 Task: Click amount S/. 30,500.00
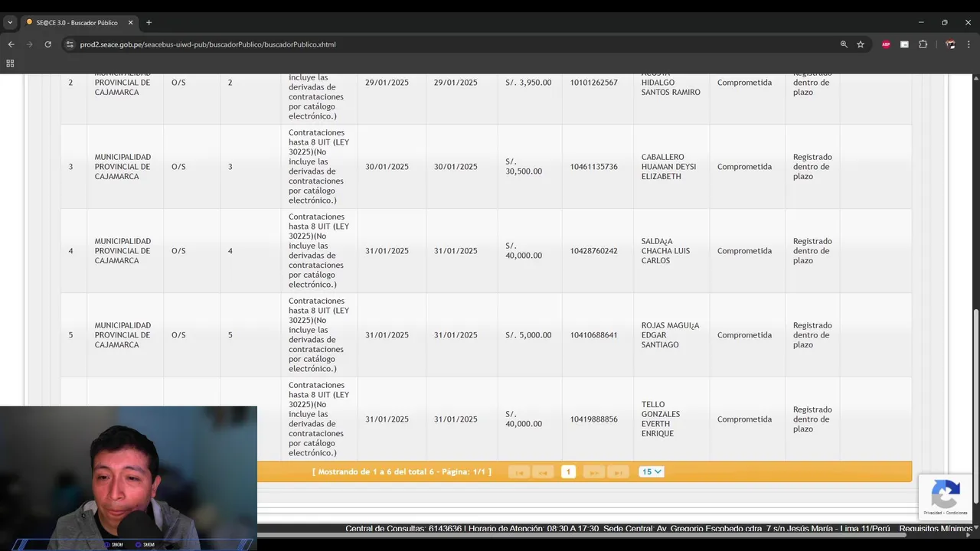click(524, 167)
